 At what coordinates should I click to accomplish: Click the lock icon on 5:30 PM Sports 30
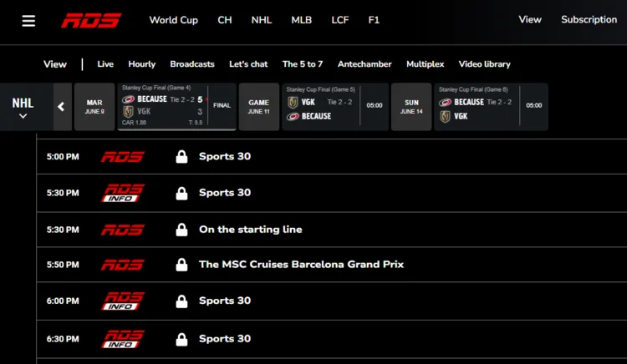[181, 193]
